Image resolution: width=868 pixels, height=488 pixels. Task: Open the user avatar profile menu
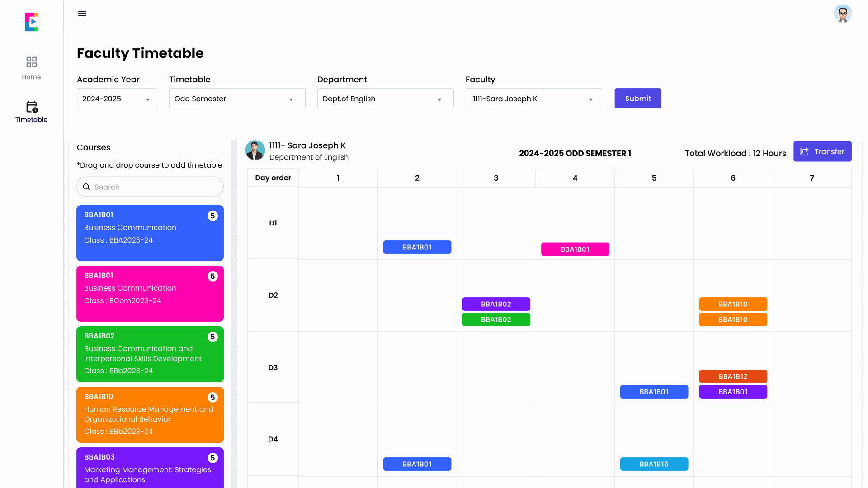click(843, 14)
